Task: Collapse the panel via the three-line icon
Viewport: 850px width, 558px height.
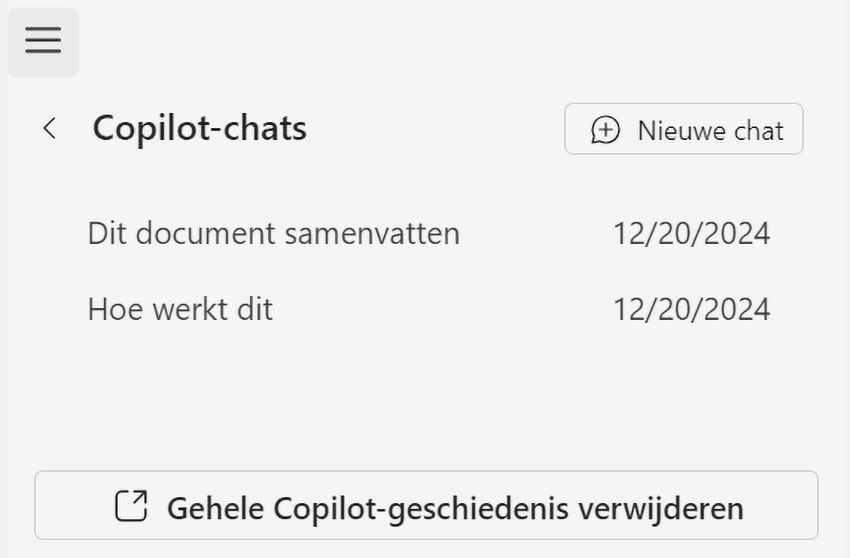Action: [x=43, y=41]
